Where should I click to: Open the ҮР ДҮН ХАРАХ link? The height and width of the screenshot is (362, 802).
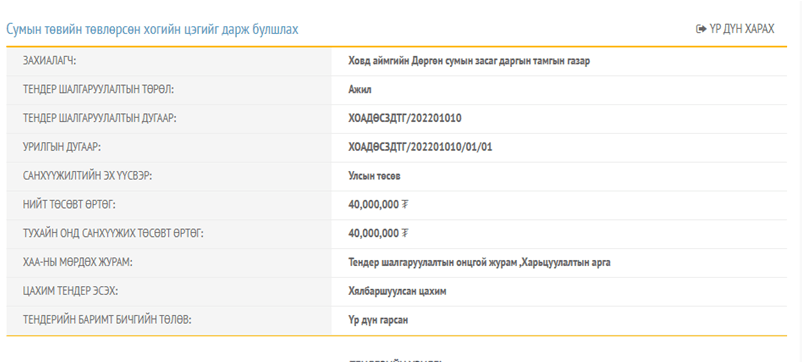pyautogui.click(x=736, y=29)
